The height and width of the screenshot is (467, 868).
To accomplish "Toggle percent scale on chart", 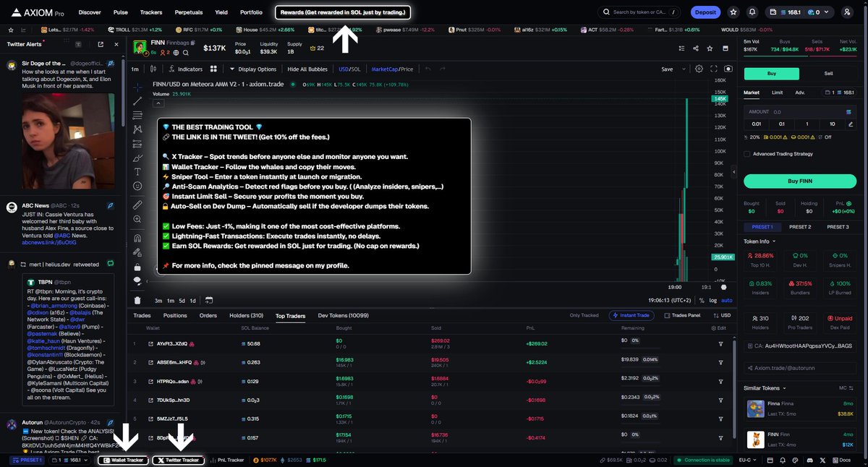I will [x=703, y=300].
